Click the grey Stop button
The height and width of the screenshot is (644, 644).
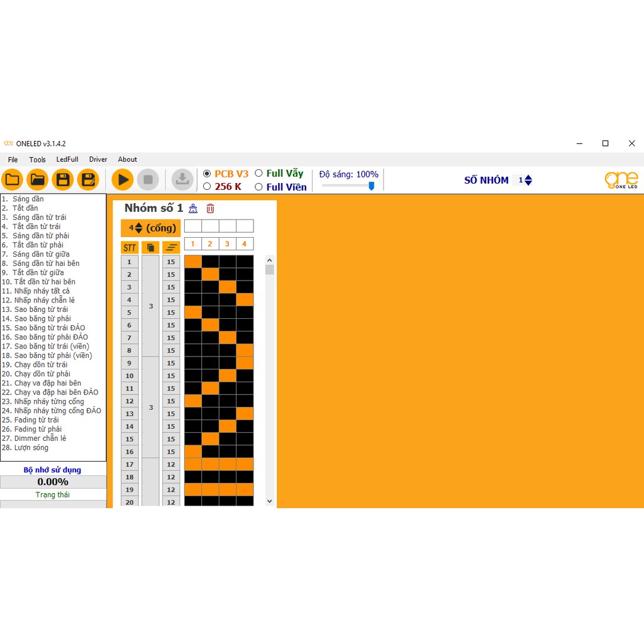point(148,179)
